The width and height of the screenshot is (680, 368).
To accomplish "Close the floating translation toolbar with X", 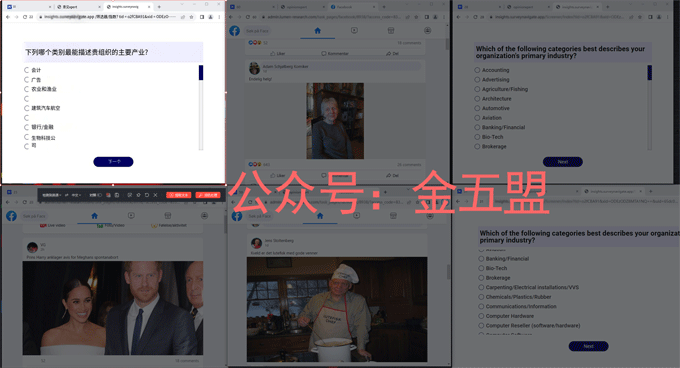I will pos(155,195).
